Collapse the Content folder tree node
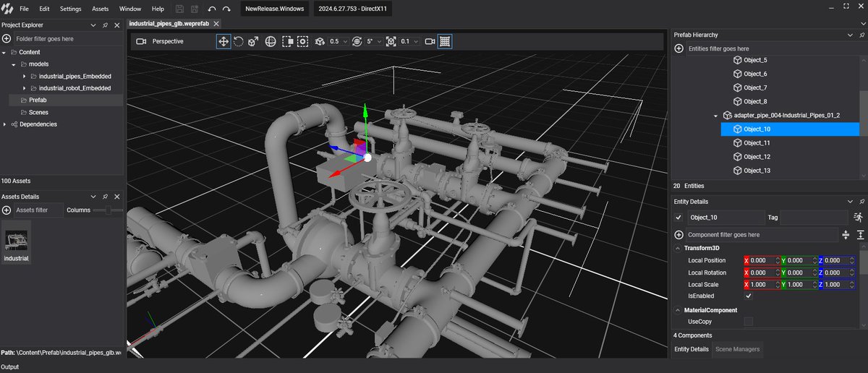868x373 pixels. [4, 52]
